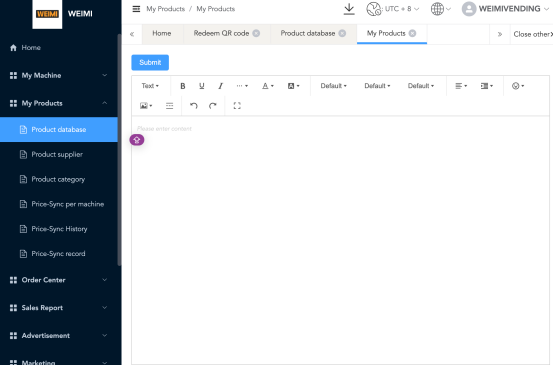Open the WEIMIVENDING account menu
This screenshot has height=365, width=554.
click(505, 9)
